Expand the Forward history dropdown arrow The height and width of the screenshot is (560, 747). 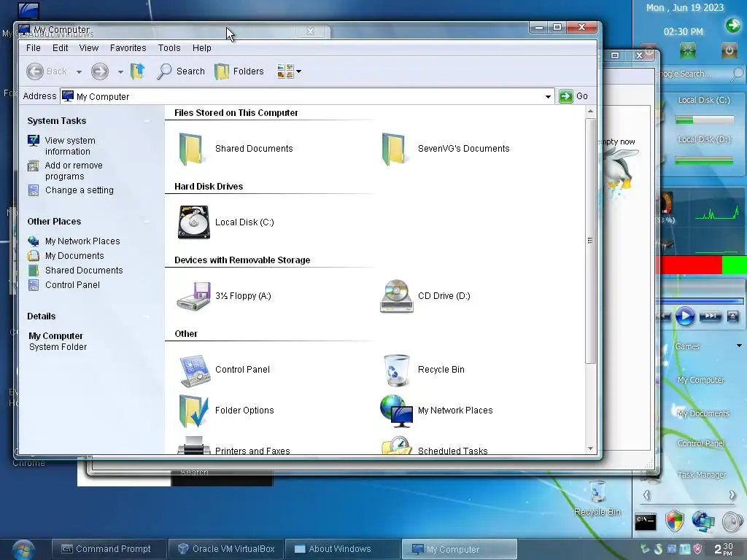pyautogui.click(x=120, y=72)
